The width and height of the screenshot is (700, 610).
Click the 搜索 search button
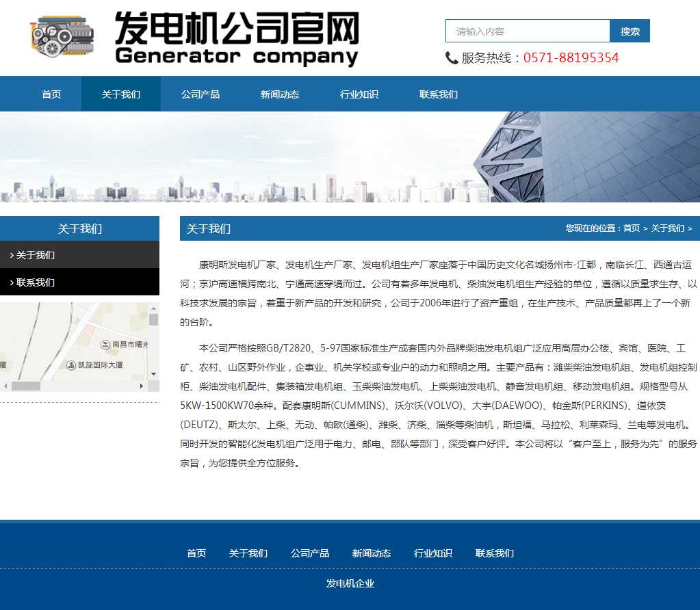pyautogui.click(x=630, y=31)
